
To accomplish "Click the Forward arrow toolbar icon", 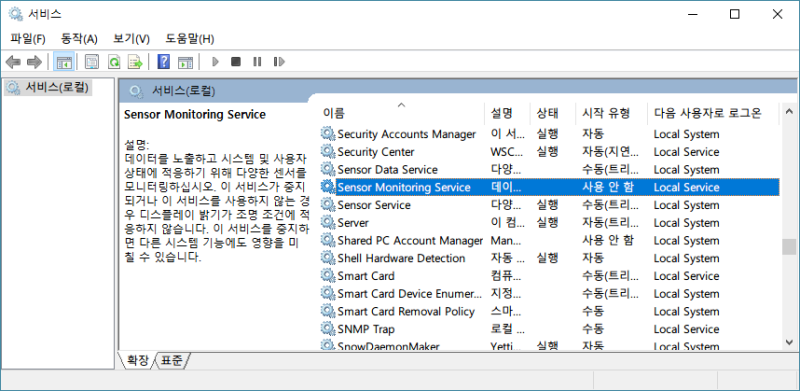I will coord(34,62).
